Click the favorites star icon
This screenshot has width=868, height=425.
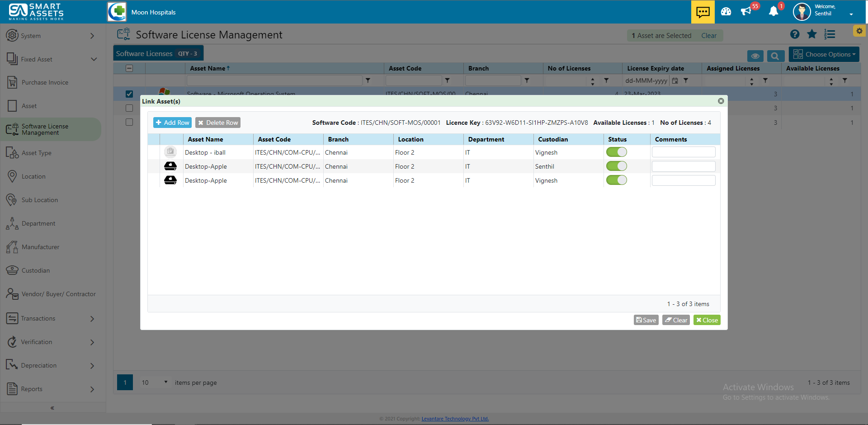point(812,34)
